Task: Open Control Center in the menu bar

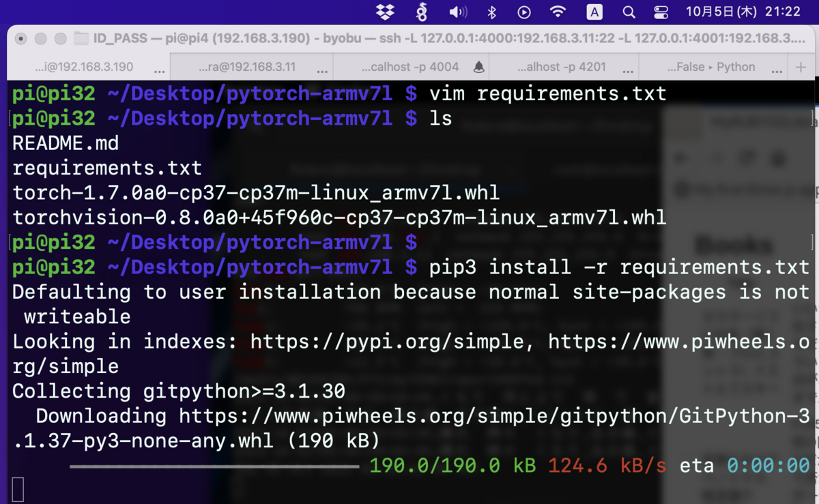Action: 661,12
